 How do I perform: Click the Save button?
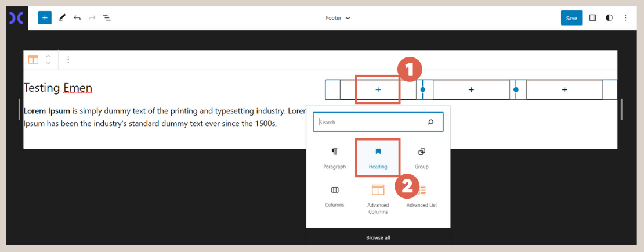[571, 18]
